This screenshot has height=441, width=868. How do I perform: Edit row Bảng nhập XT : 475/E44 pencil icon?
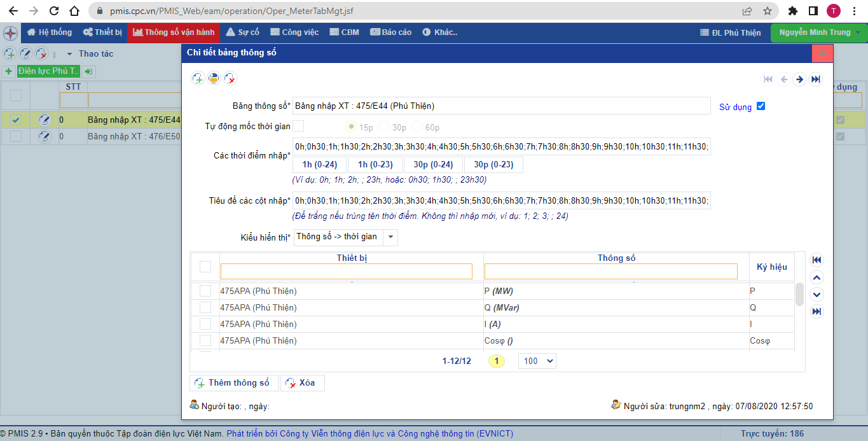click(45, 120)
